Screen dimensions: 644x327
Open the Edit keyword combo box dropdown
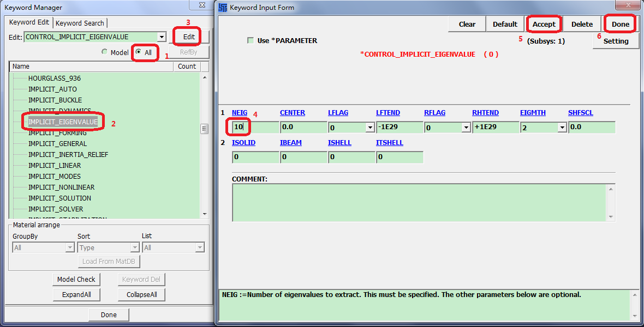click(162, 37)
